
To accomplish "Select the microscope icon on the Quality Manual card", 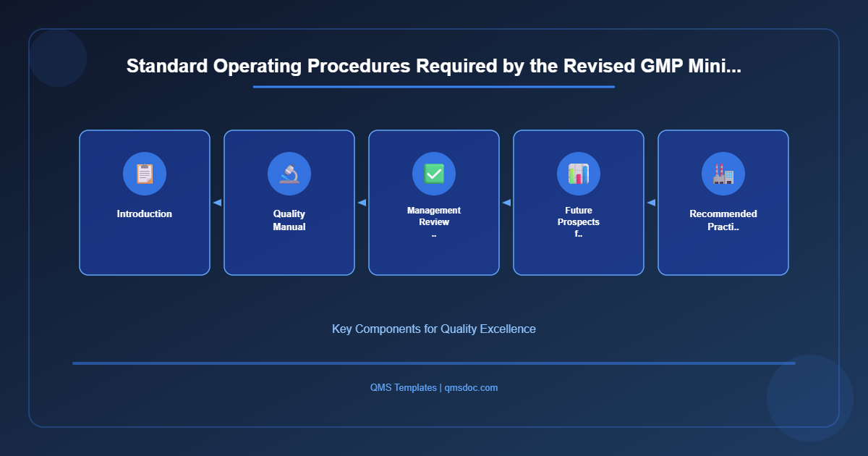I will pos(289,174).
